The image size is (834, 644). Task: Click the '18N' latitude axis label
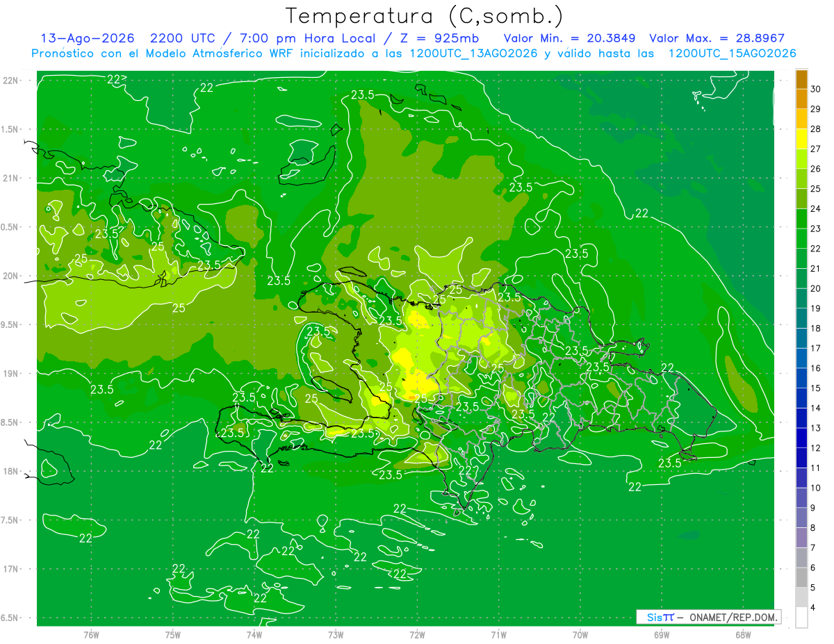[x=11, y=471]
